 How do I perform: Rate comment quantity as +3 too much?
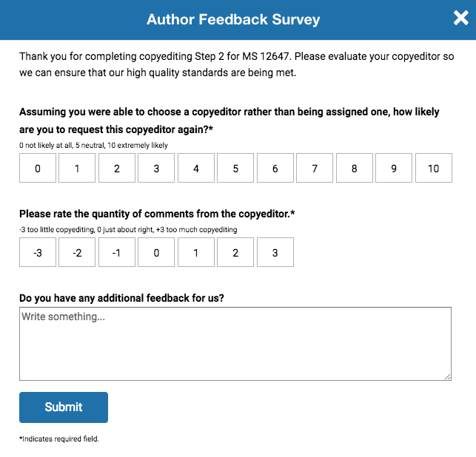tap(275, 252)
